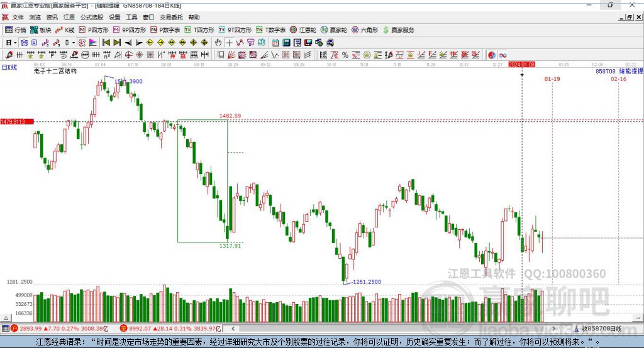Image resolution: width=644 pixels, height=348 pixels.
Task: Open the 工具 menu
Action: (131, 17)
